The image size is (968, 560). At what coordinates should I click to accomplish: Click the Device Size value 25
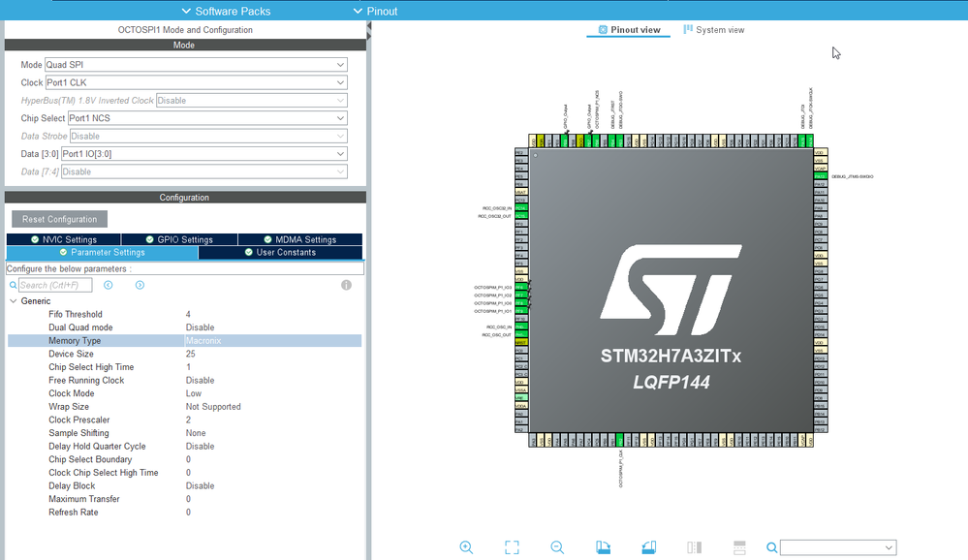click(190, 354)
